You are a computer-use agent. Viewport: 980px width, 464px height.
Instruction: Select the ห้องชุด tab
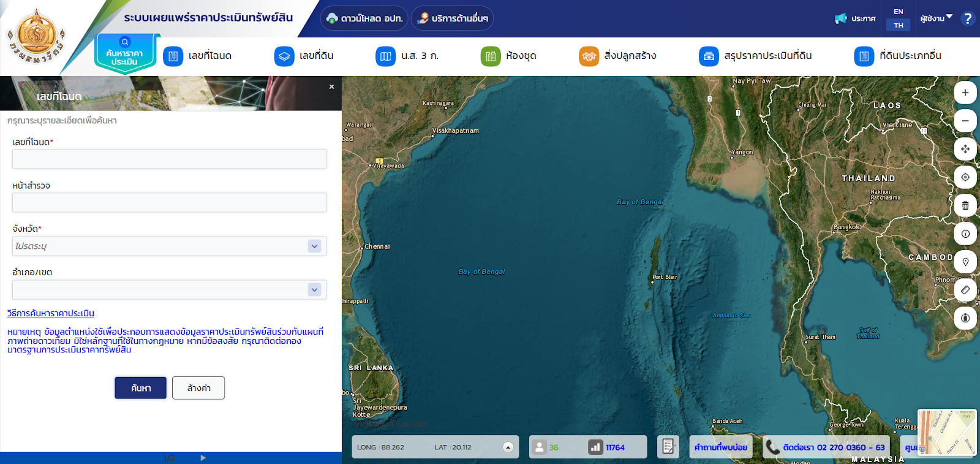(508, 56)
